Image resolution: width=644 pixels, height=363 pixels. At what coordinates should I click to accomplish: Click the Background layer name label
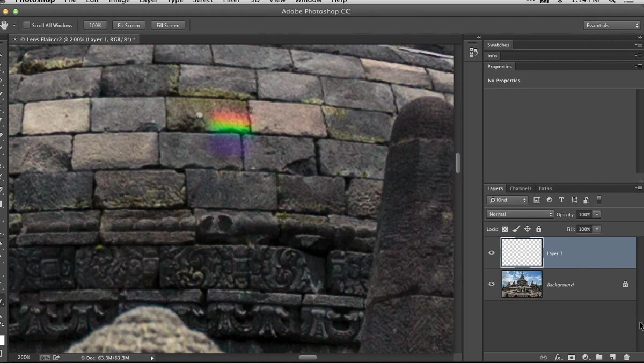click(560, 285)
